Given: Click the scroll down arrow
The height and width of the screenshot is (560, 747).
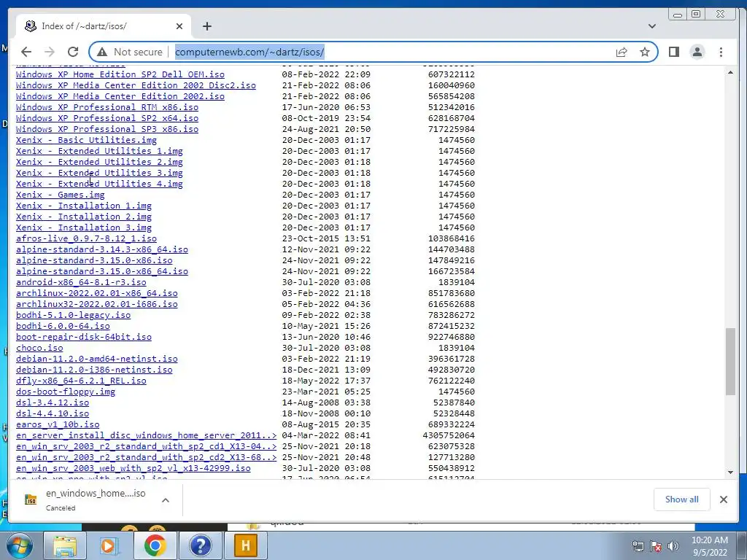Looking at the screenshot, I should pyautogui.click(x=730, y=472).
